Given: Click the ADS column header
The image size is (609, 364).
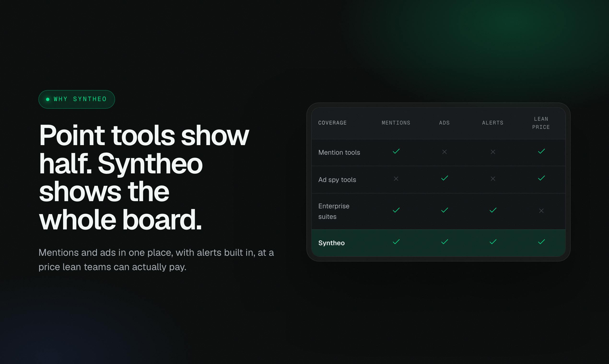Looking at the screenshot, I should (x=444, y=123).
